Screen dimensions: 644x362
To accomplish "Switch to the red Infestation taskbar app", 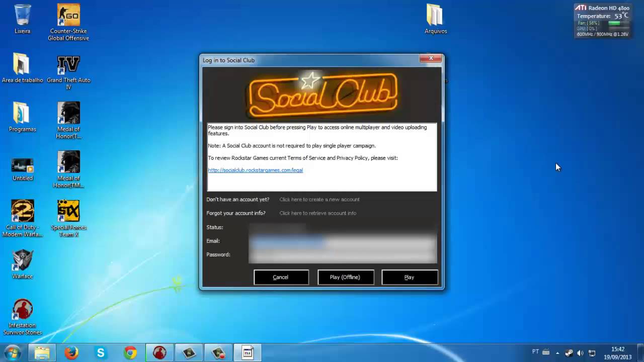I will coord(159,353).
